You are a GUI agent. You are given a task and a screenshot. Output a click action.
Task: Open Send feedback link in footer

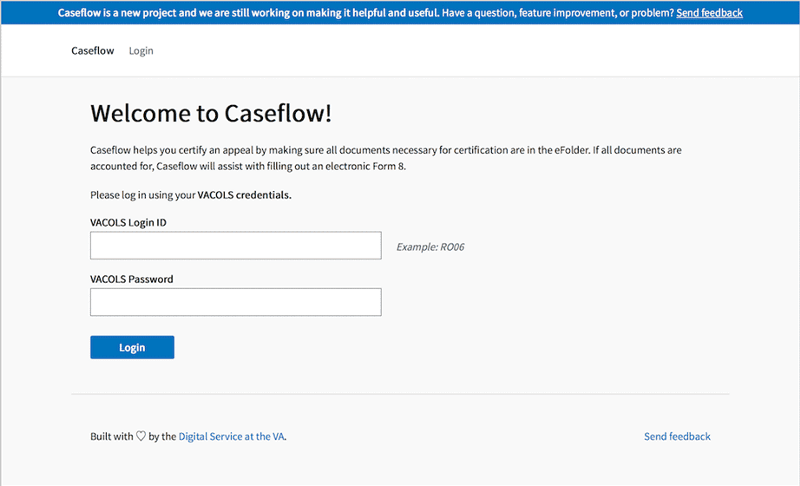coord(677,437)
